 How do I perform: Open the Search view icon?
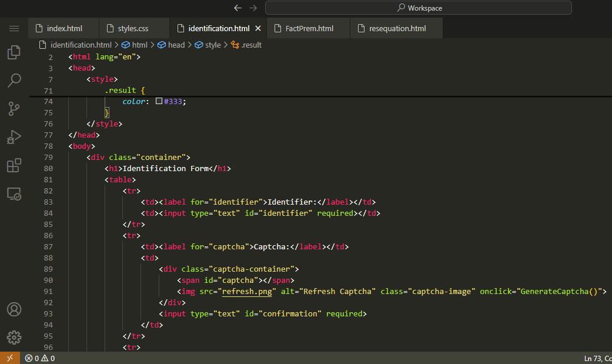click(x=14, y=81)
